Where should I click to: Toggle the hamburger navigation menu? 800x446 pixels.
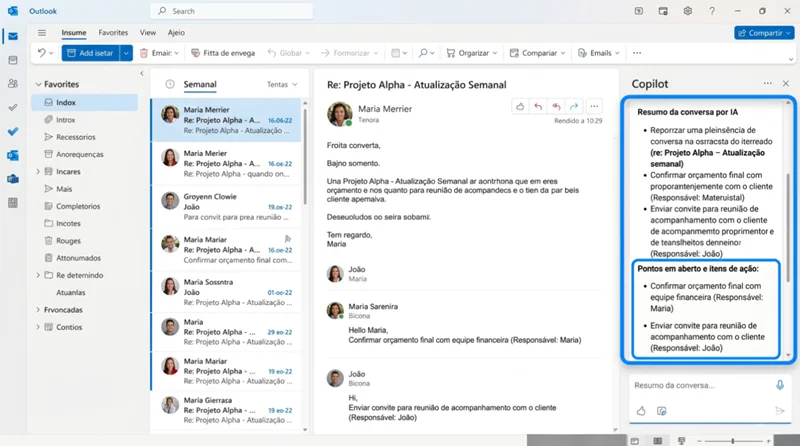click(x=42, y=33)
